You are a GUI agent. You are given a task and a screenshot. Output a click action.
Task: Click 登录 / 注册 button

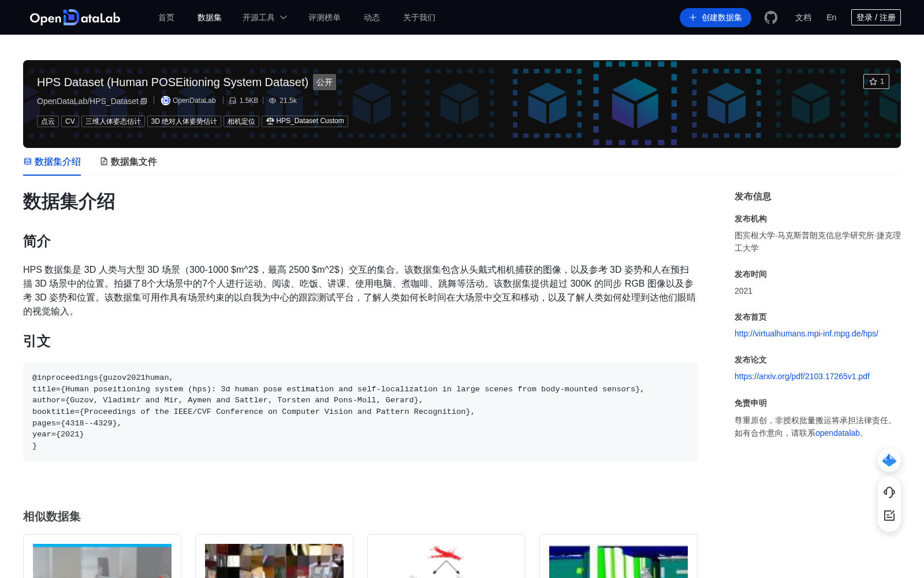tap(876, 17)
